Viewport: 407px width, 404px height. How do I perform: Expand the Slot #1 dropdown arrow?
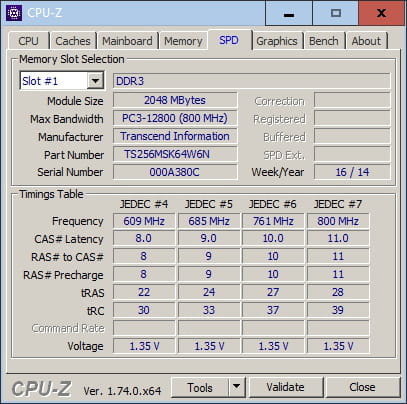pos(95,81)
